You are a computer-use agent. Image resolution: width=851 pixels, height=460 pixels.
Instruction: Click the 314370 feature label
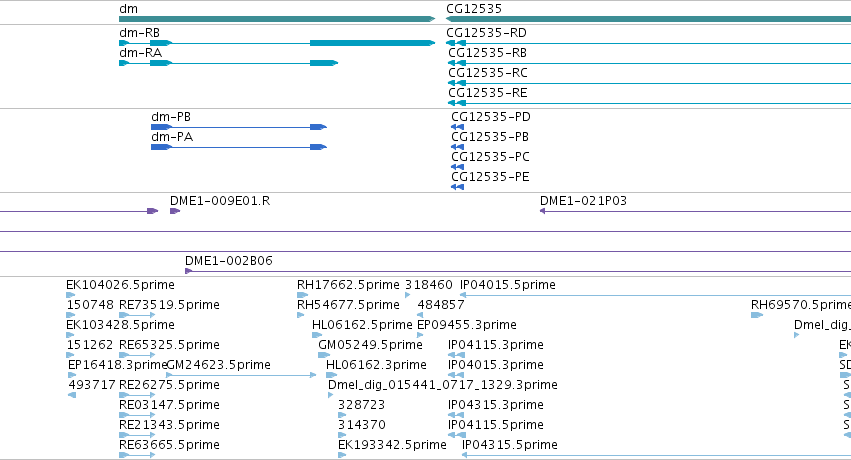click(361, 426)
